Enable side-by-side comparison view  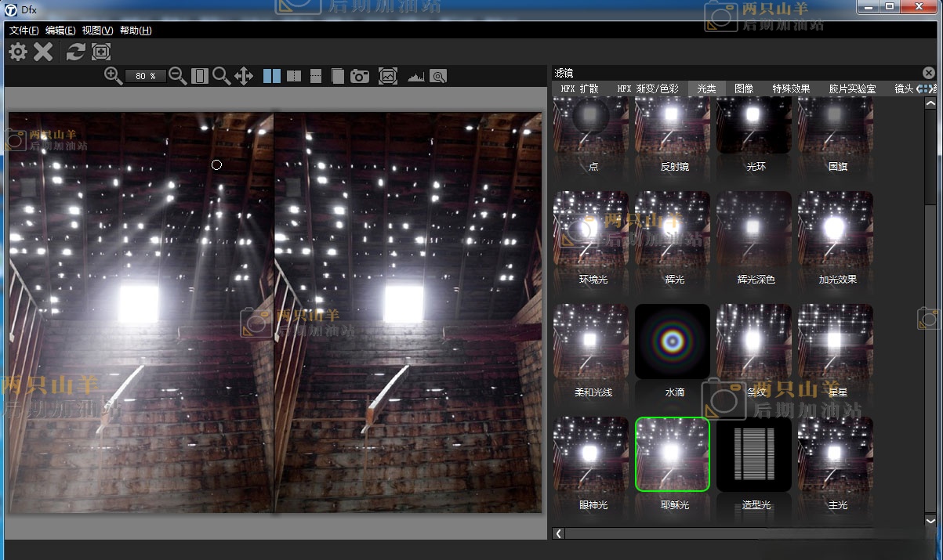(x=272, y=76)
